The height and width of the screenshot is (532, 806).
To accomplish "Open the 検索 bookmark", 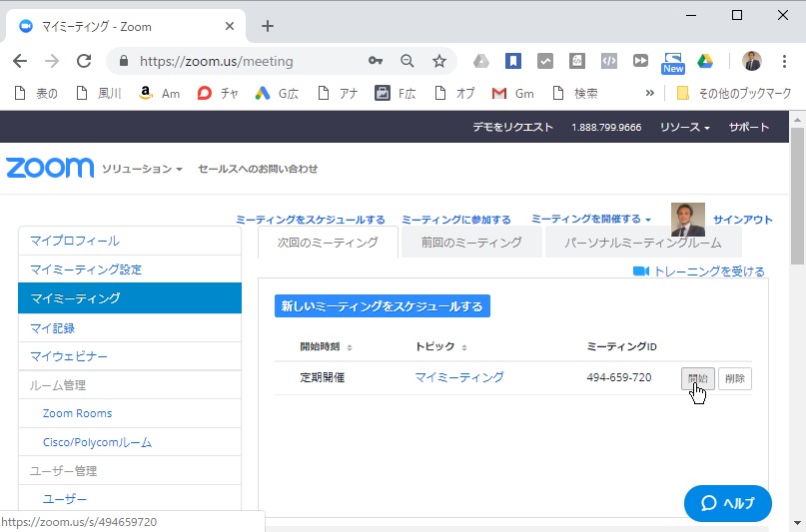I will (x=574, y=94).
